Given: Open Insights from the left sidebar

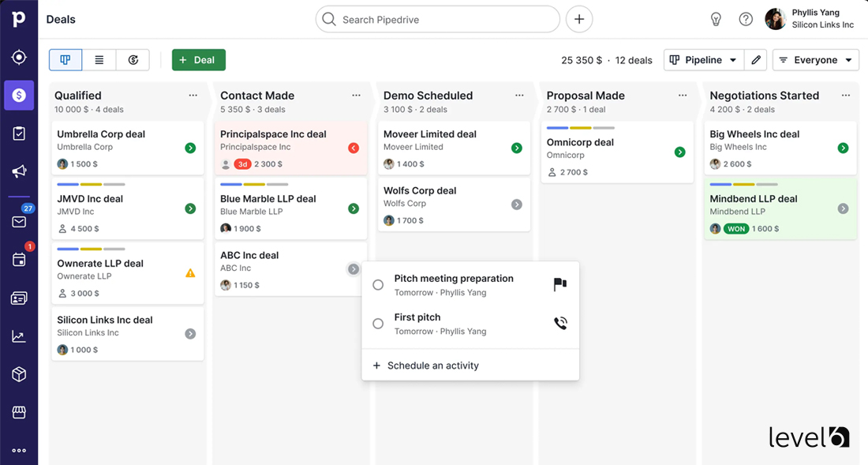Looking at the screenshot, I should [x=18, y=336].
